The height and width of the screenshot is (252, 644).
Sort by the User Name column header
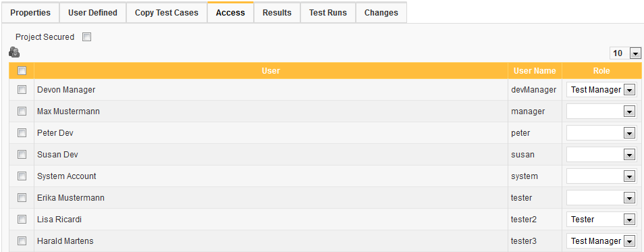click(x=535, y=71)
